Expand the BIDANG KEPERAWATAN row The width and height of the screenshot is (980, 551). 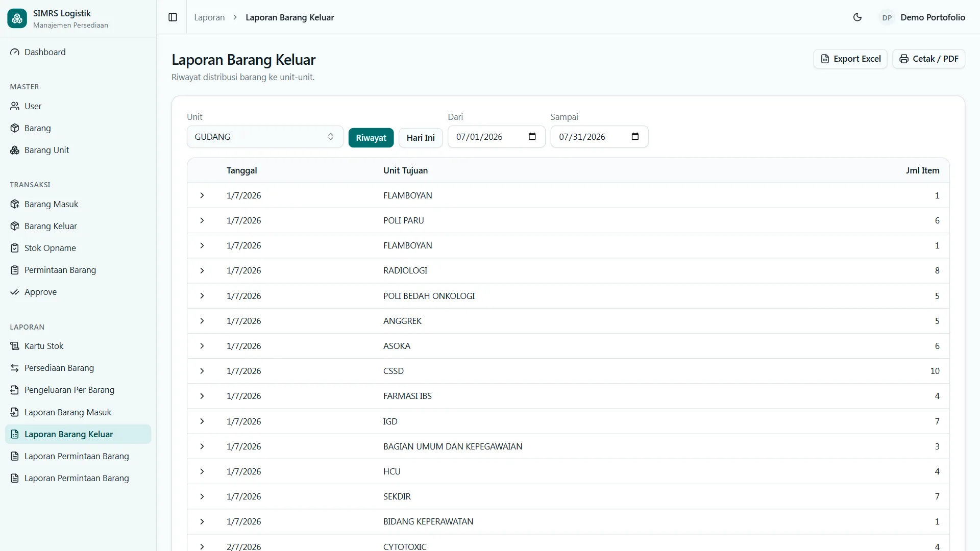coord(202,521)
